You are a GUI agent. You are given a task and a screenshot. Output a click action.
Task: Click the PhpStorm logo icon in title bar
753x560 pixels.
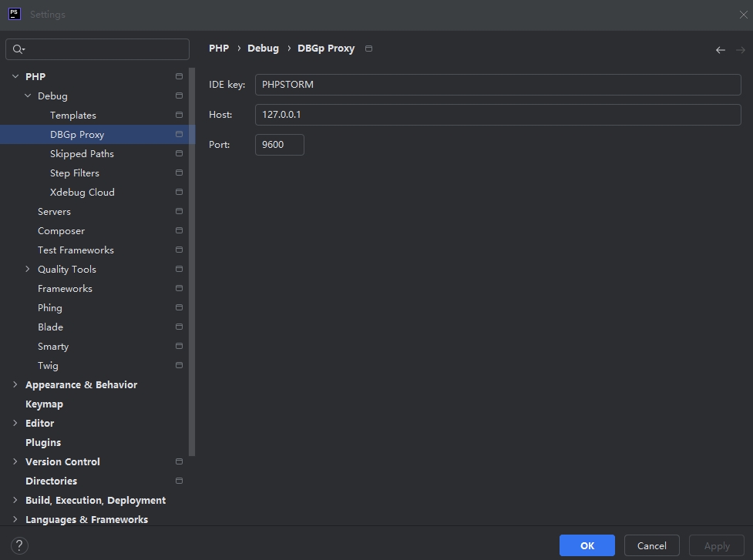[x=15, y=14]
